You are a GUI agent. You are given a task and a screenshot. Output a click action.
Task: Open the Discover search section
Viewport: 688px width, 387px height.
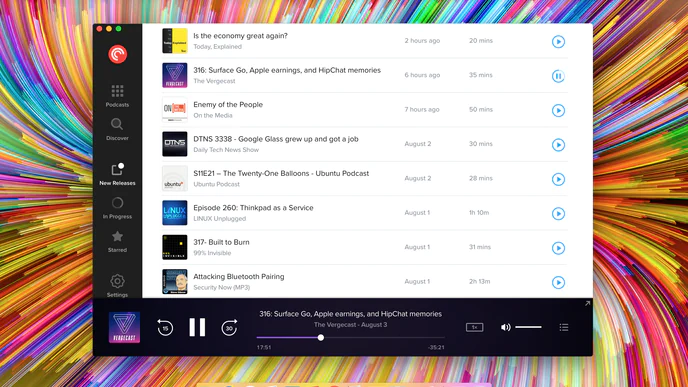(117, 129)
